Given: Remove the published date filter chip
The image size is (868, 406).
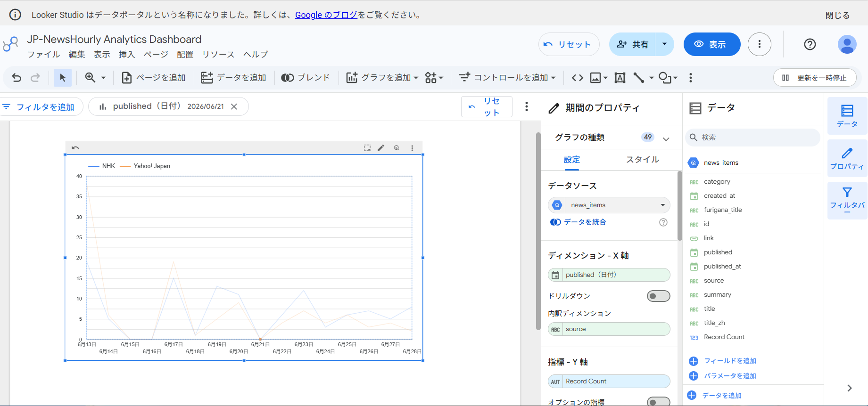Looking at the screenshot, I should (234, 106).
